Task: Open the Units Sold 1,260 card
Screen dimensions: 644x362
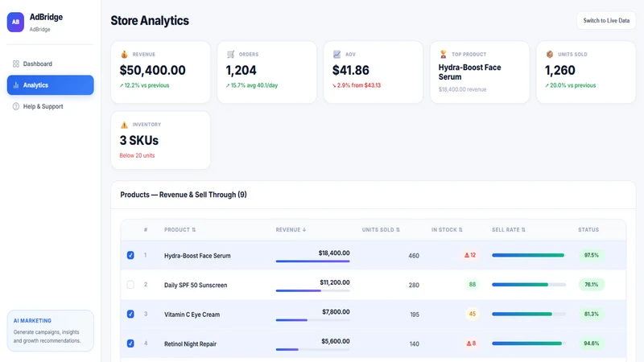Action: click(586, 72)
